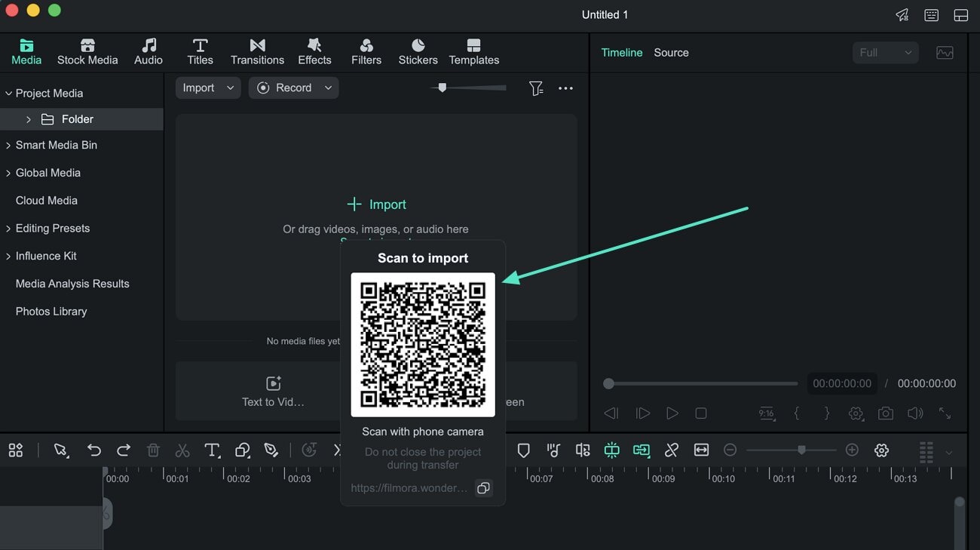Open the more options ellipsis menu
980x550 pixels.
(565, 88)
